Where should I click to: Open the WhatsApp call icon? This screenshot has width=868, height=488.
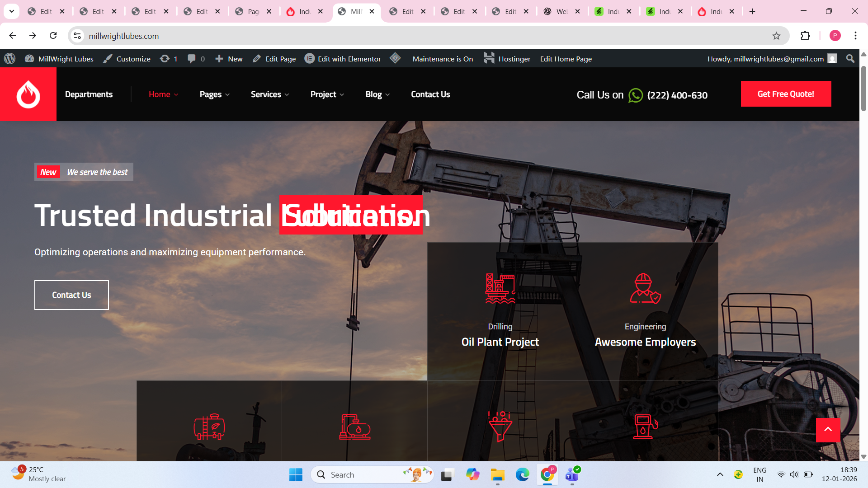[635, 95]
